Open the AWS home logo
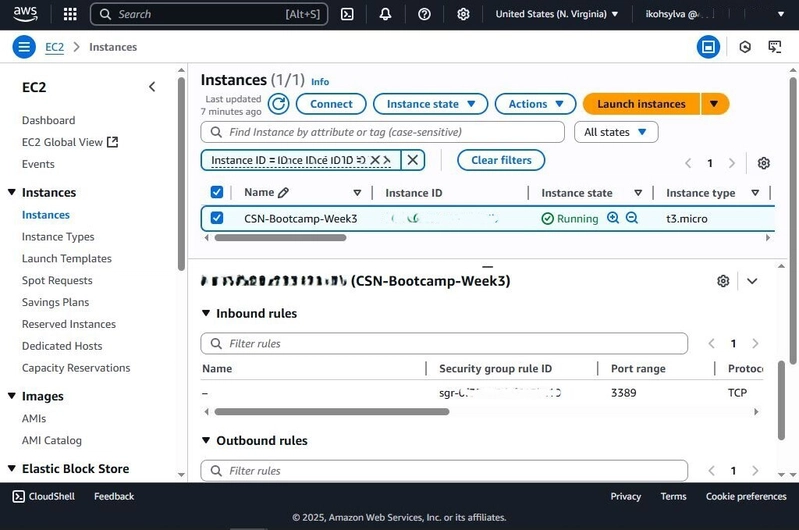 click(25, 14)
